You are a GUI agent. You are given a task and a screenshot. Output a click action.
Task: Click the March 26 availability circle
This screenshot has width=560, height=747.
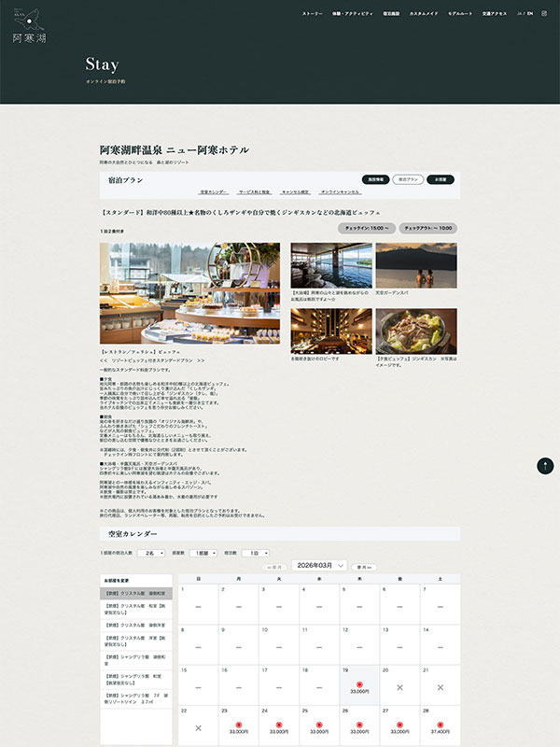(x=359, y=725)
